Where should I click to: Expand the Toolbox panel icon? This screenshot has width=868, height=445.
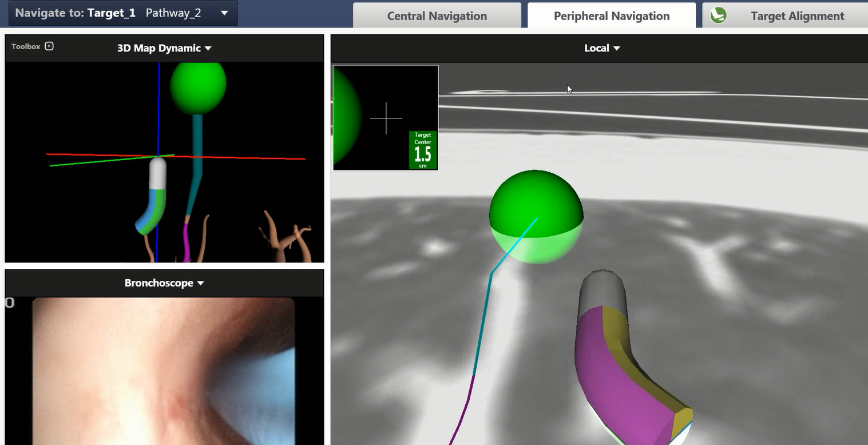pyautogui.click(x=49, y=46)
